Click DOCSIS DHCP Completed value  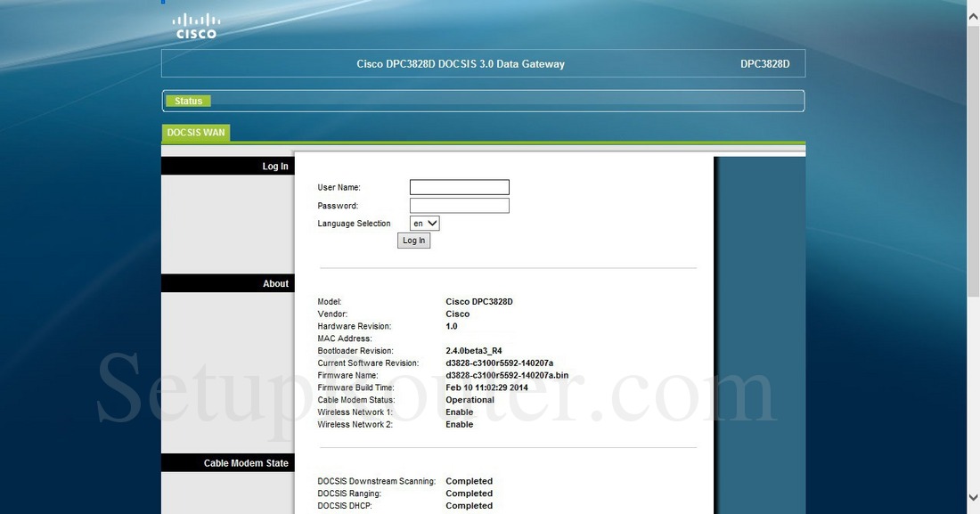(x=470, y=505)
